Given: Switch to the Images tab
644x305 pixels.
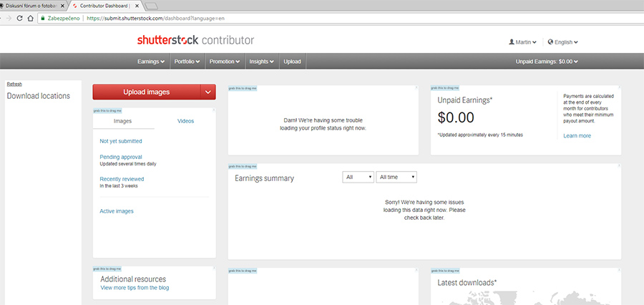Looking at the screenshot, I should [x=123, y=121].
